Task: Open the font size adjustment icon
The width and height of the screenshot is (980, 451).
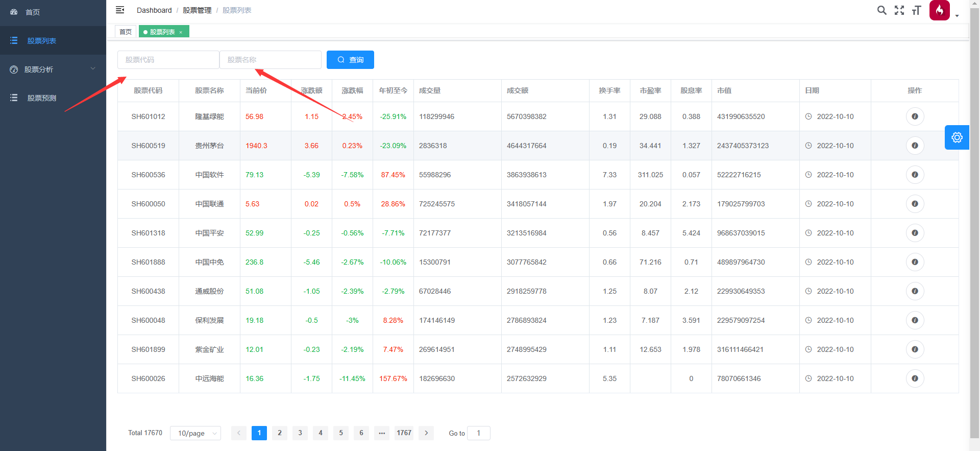Action: pos(917,10)
